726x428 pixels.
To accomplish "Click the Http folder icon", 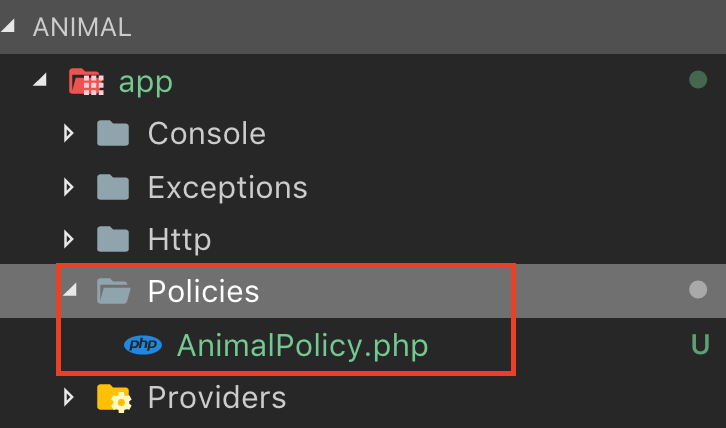I will tap(113, 239).
